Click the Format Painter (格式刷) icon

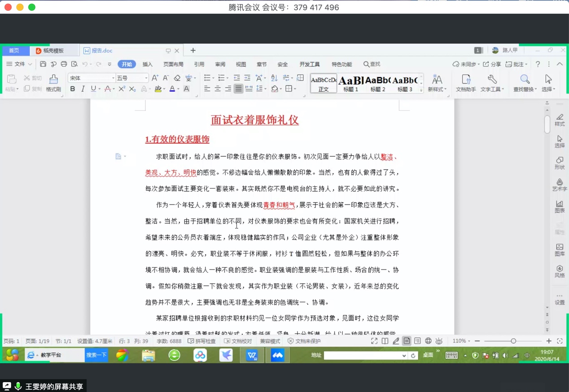coord(53,80)
